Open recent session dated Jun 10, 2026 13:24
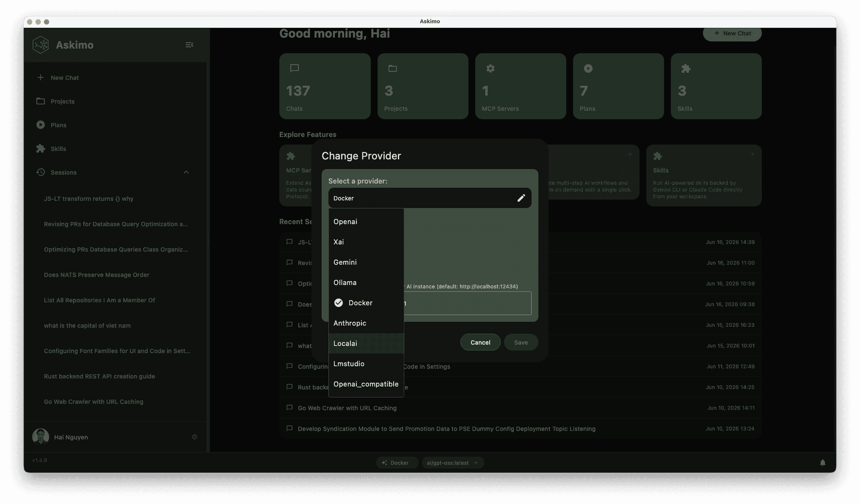This screenshot has width=860, height=504. pyautogui.click(x=520, y=428)
